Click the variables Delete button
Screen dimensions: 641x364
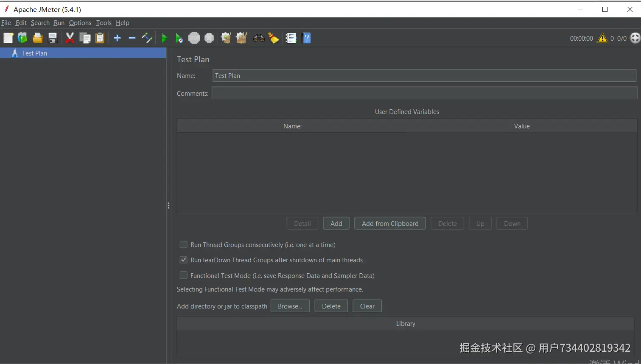pyautogui.click(x=448, y=223)
